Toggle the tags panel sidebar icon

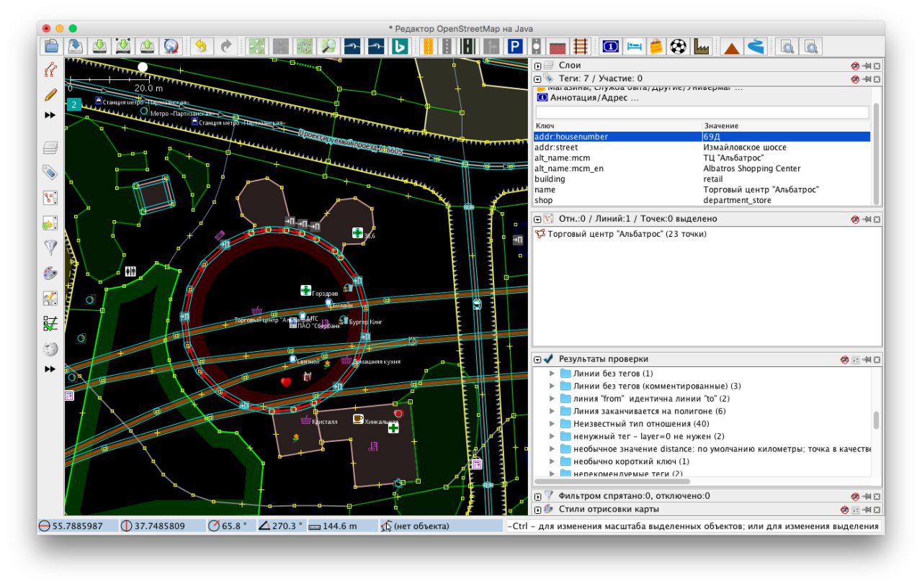(50, 172)
